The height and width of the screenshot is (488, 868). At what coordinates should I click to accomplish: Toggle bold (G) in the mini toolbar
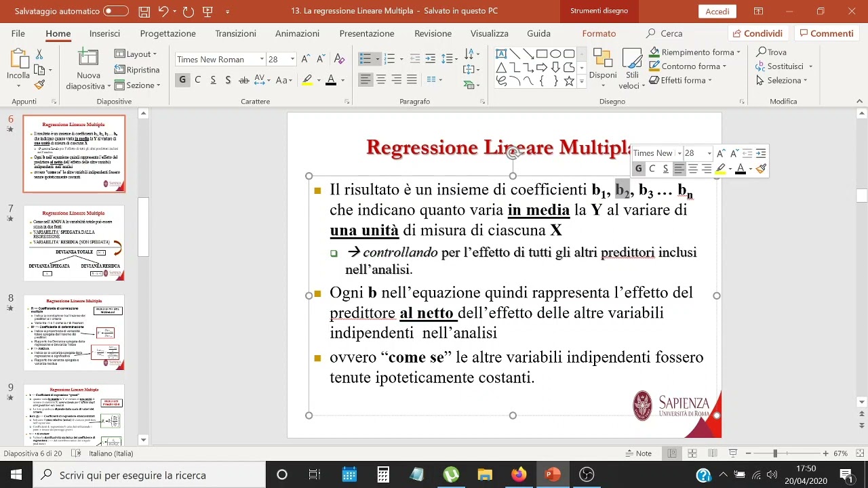638,169
